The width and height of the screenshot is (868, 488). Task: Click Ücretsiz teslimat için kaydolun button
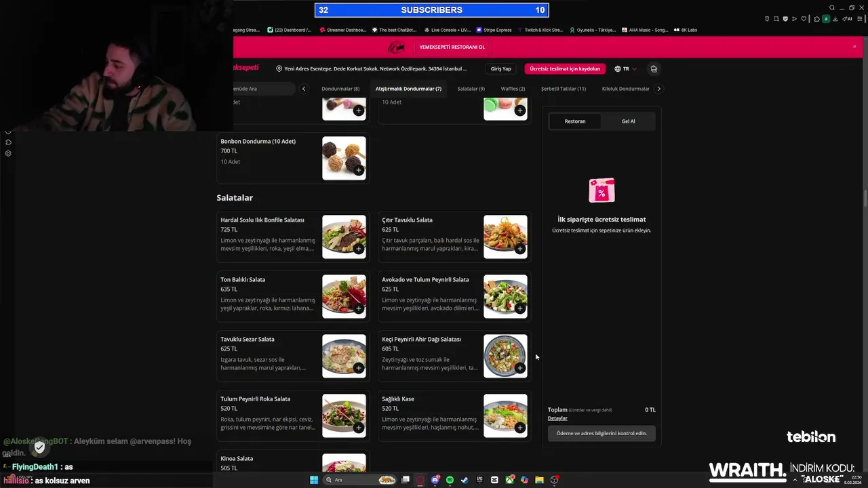click(x=565, y=68)
